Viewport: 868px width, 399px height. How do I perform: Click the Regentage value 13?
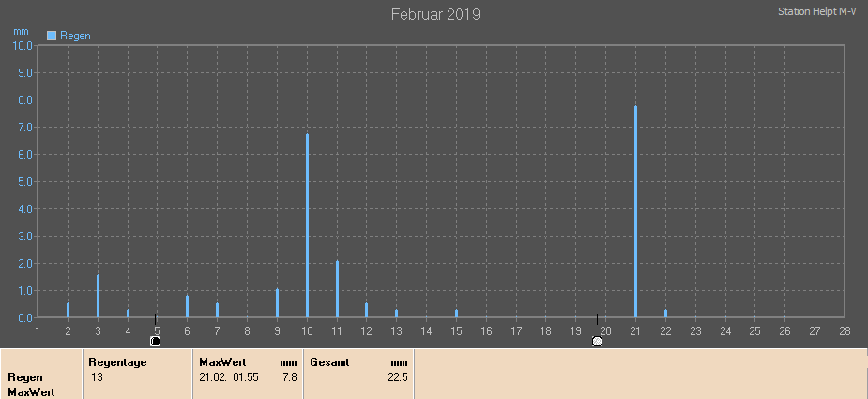coord(98,377)
